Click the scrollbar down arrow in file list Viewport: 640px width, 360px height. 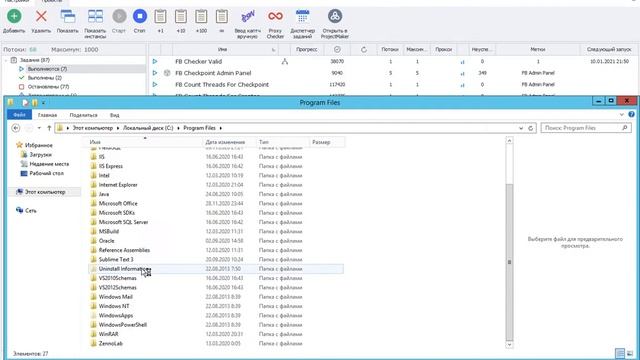point(509,345)
